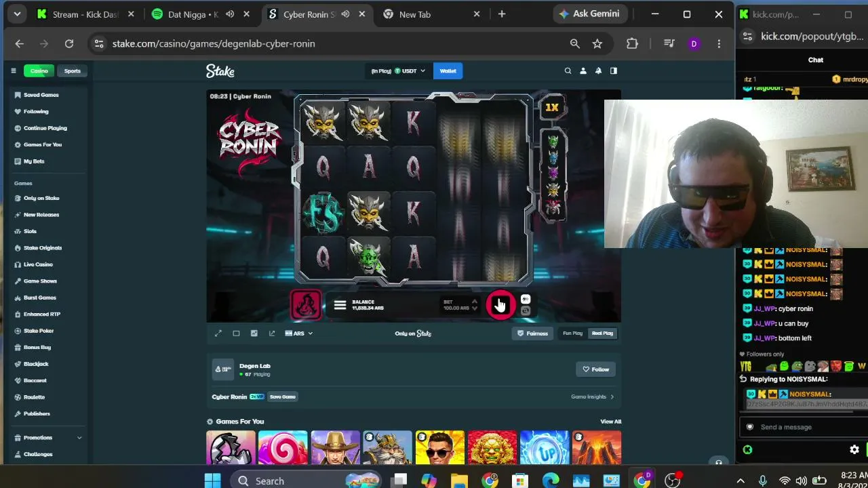The width and height of the screenshot is (868, 488).
Task: Open Stake notifications bell
Action: click(x=598, y=70)
